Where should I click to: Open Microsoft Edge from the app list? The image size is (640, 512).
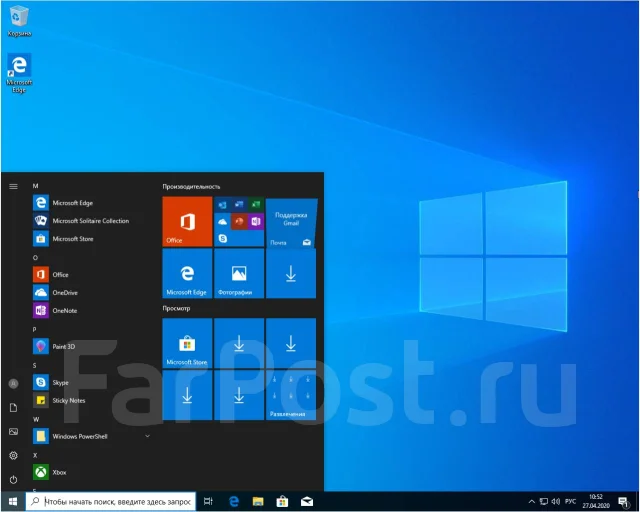(x=92, y=203)
